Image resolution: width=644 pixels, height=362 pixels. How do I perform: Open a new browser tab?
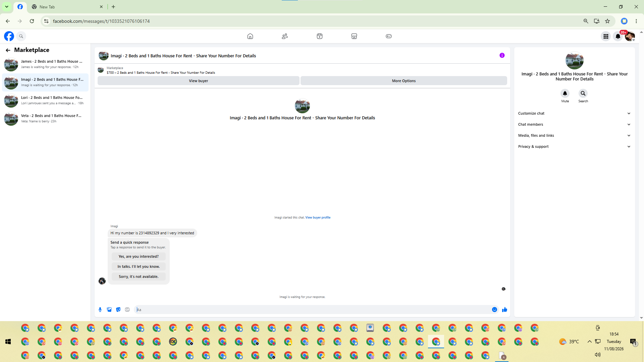click(x=113, y=7)
